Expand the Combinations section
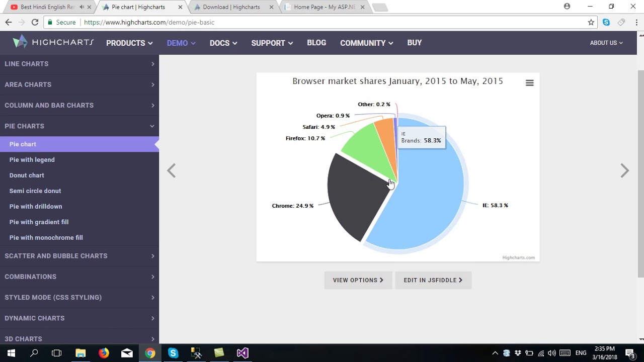Viewport: 644px width, 362px height. tap(79, 277)
